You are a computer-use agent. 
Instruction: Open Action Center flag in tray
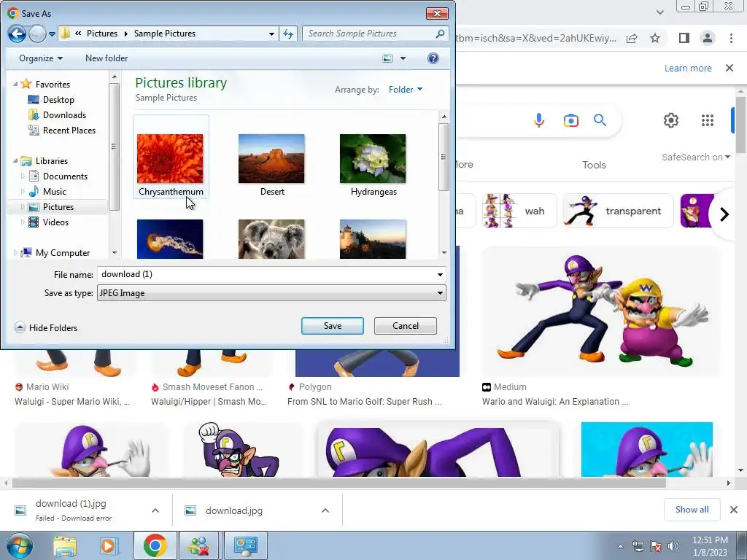pos(656,546)
